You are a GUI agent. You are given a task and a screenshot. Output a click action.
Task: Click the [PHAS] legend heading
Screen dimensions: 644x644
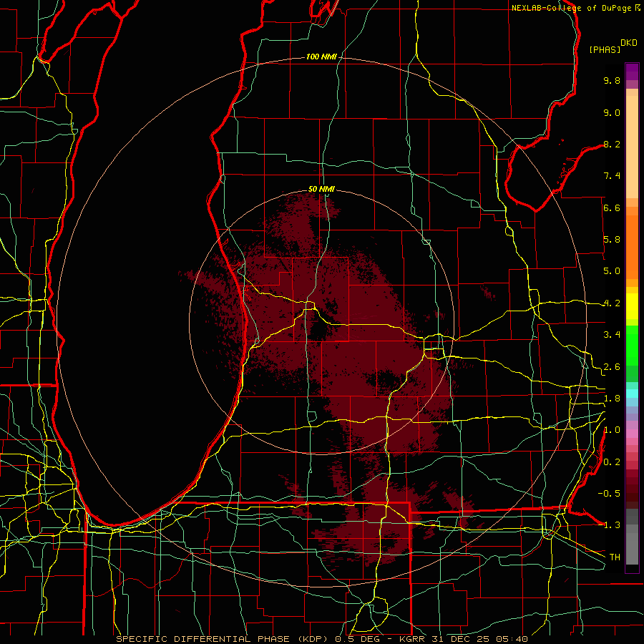click(x=605, y=50)
